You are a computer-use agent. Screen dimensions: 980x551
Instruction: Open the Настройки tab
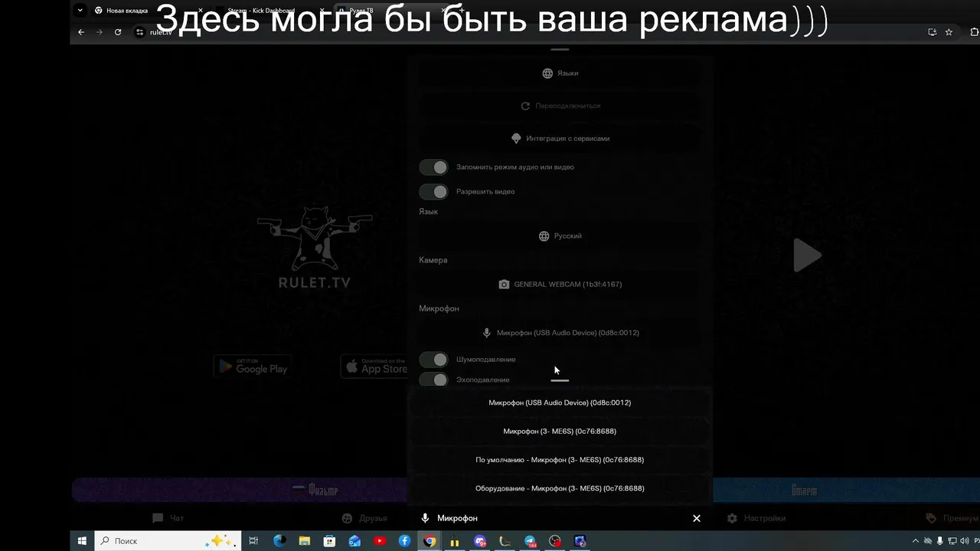pyautogui.click(x=756, y=518)
